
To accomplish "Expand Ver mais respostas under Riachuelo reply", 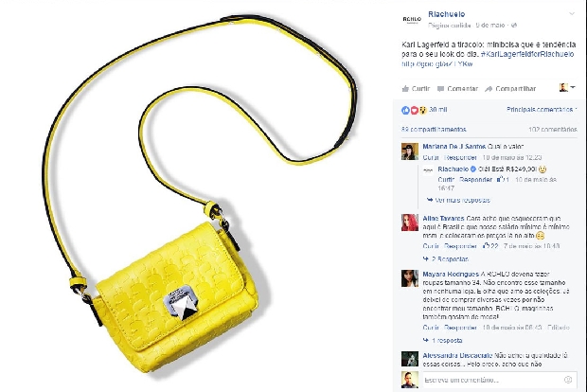I will click(458, 200).
